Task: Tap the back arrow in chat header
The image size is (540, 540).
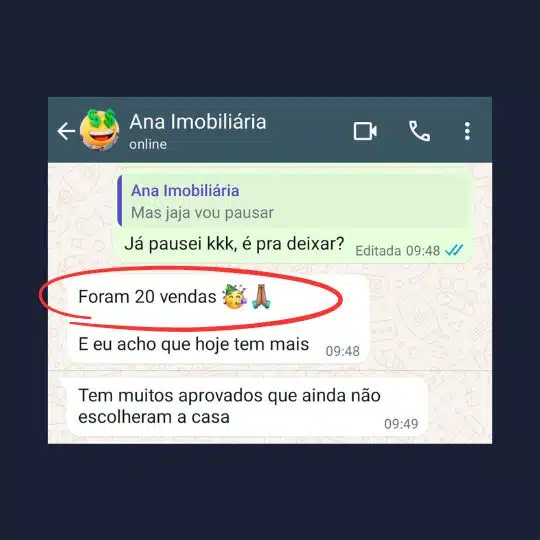Action: point(66,131)
